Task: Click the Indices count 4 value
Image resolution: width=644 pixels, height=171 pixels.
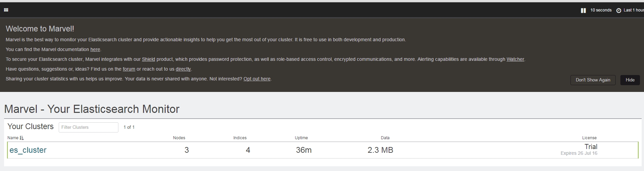Action: (x=248, y=150)
